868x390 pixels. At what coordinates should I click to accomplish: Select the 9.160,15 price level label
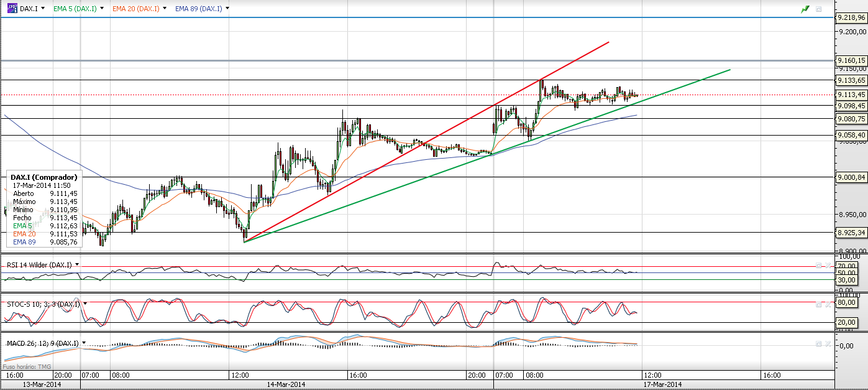click(852, 60)
